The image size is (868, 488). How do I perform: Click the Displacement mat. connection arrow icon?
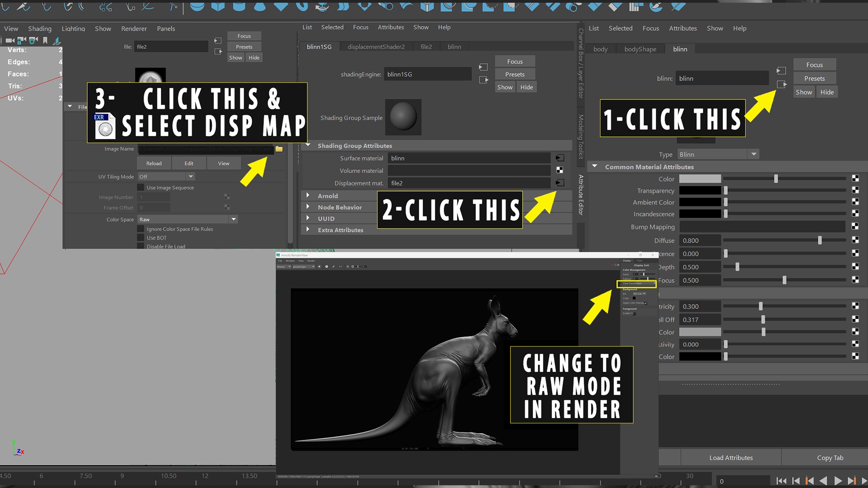560,183
